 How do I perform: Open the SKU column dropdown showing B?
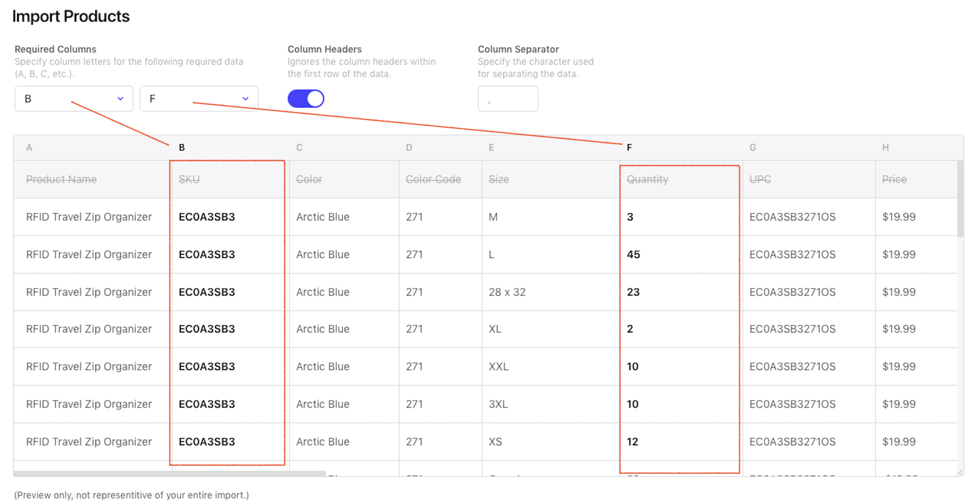pos(74,99)
